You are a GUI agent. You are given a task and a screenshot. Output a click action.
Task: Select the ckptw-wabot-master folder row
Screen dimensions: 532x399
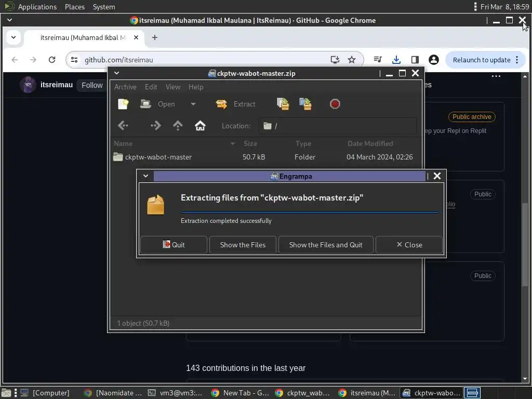click(x=265, y=157)
